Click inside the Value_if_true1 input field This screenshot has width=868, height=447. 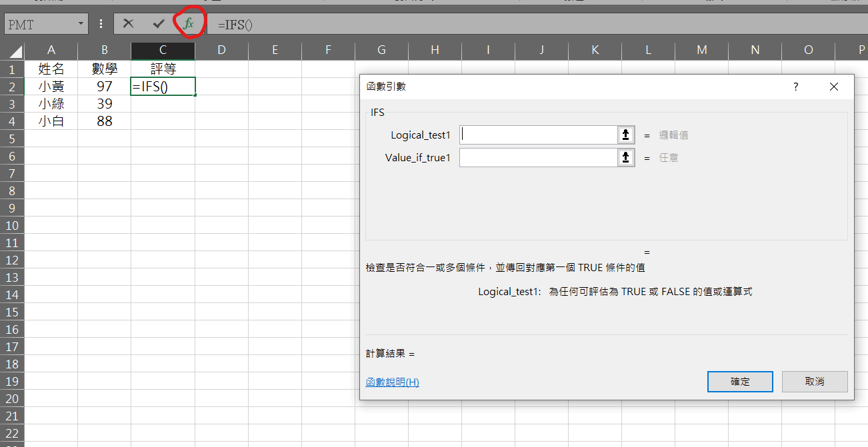[x=539, y=157]
